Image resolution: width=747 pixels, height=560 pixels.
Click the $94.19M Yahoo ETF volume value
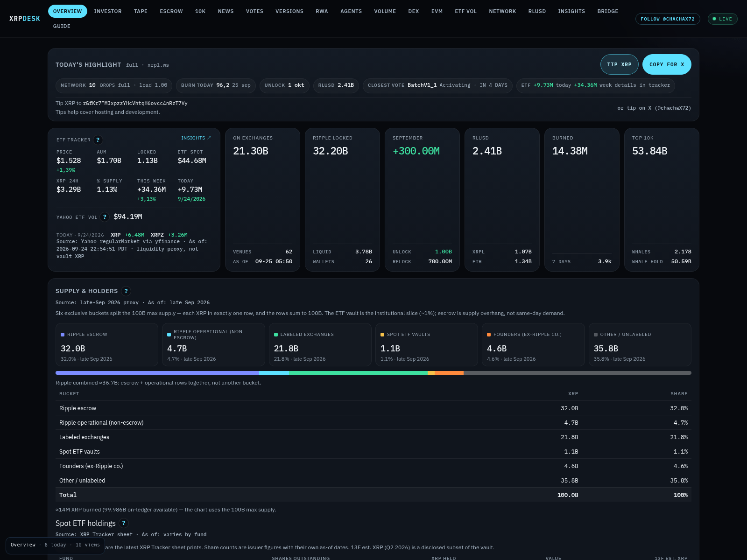[128, 217]
